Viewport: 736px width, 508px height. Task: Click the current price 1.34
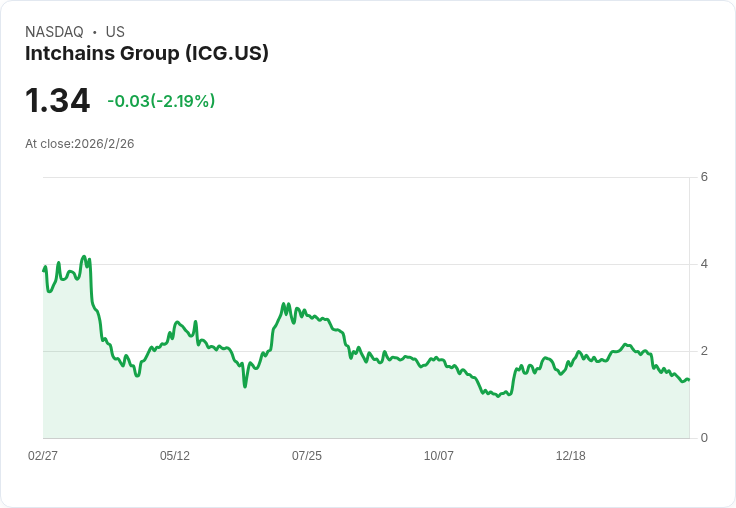coord(57,101)
